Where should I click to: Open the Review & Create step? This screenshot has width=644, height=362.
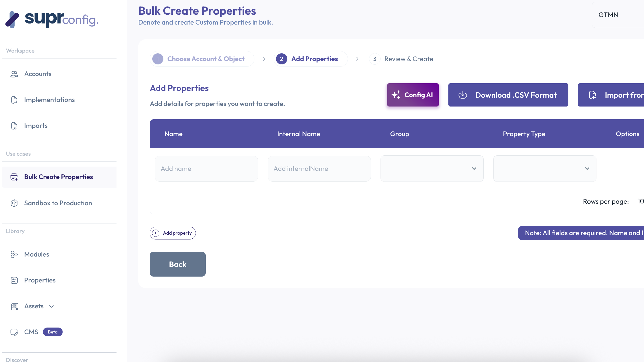(x=408, y=59)
